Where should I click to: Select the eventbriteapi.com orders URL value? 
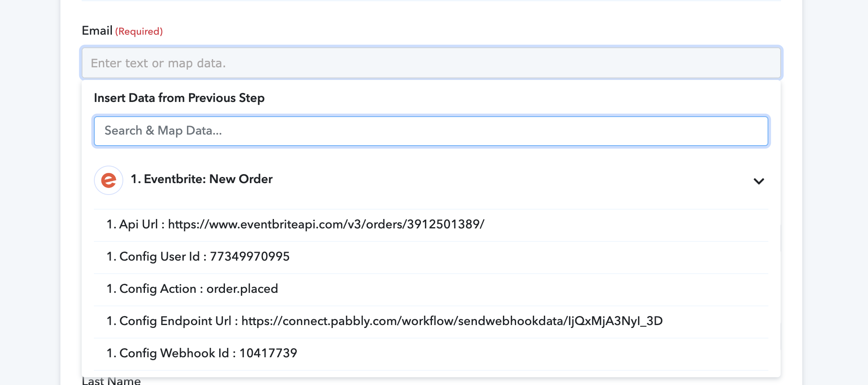(x=326, y=224)
